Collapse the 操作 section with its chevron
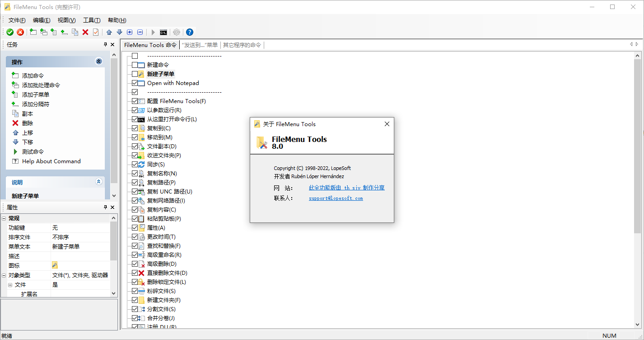 [99, 61]
